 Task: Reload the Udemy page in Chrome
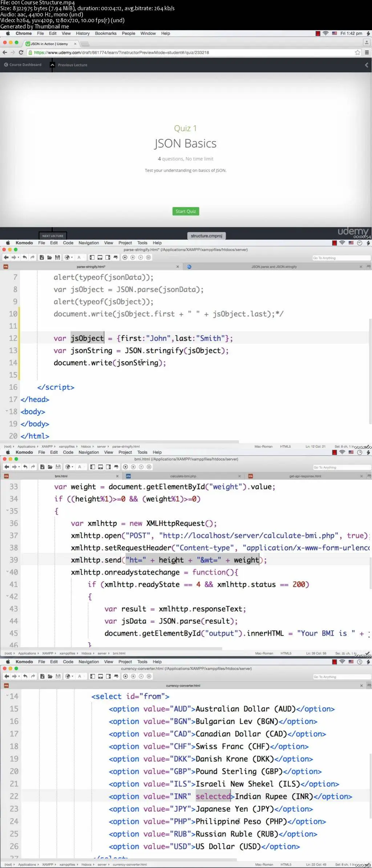coord(21,52)
